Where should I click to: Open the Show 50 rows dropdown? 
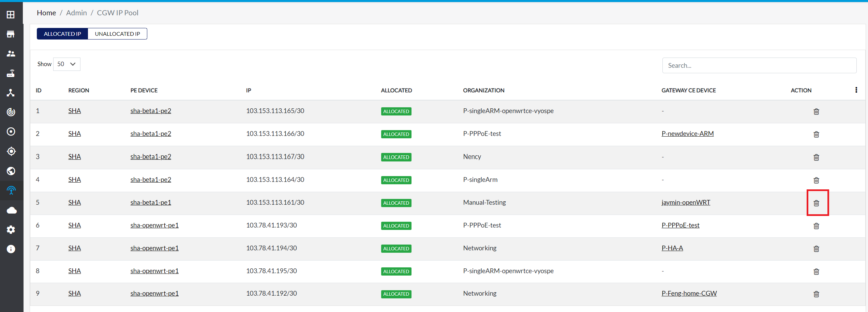(x=67, y=64)
